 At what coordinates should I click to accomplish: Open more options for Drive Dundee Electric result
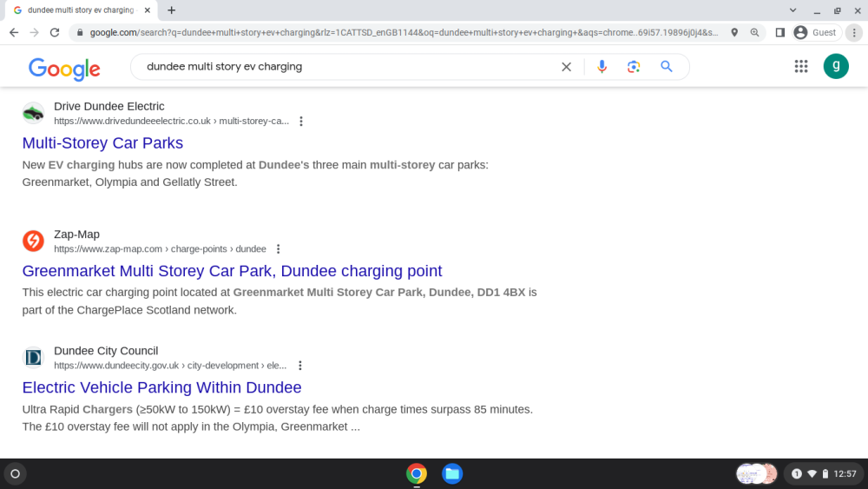tap(301, 122)
